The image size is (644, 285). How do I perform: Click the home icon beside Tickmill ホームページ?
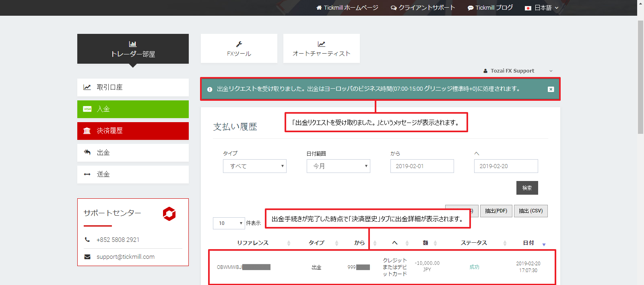(x=319, y=8)
